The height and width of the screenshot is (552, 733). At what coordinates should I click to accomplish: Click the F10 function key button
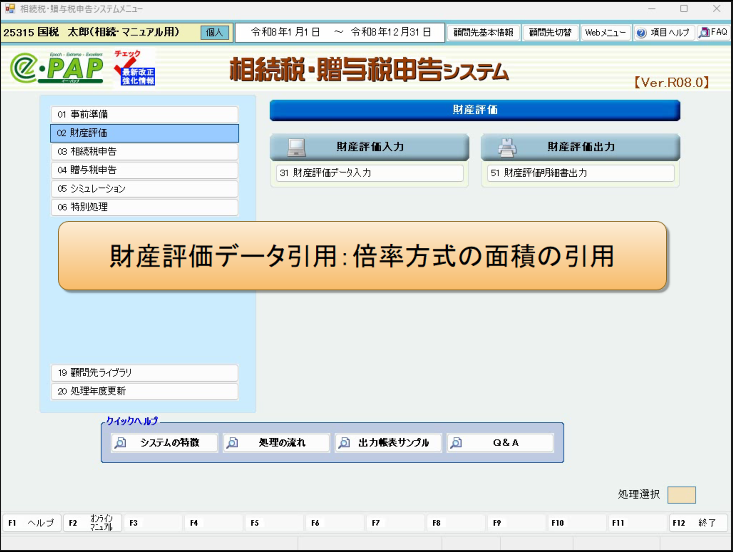577,523
